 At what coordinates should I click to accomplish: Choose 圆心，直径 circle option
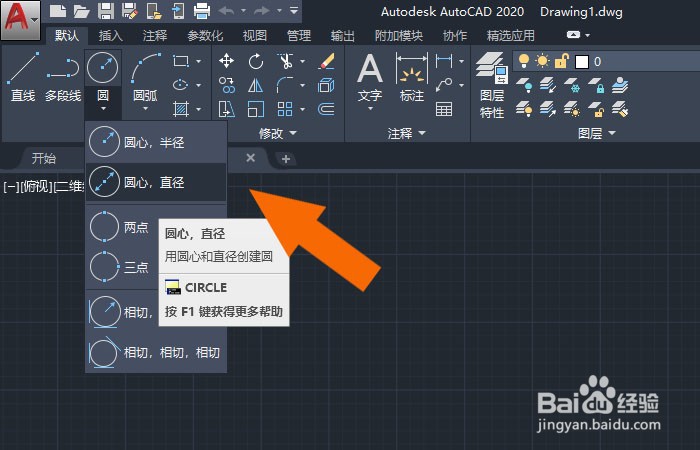156,182
